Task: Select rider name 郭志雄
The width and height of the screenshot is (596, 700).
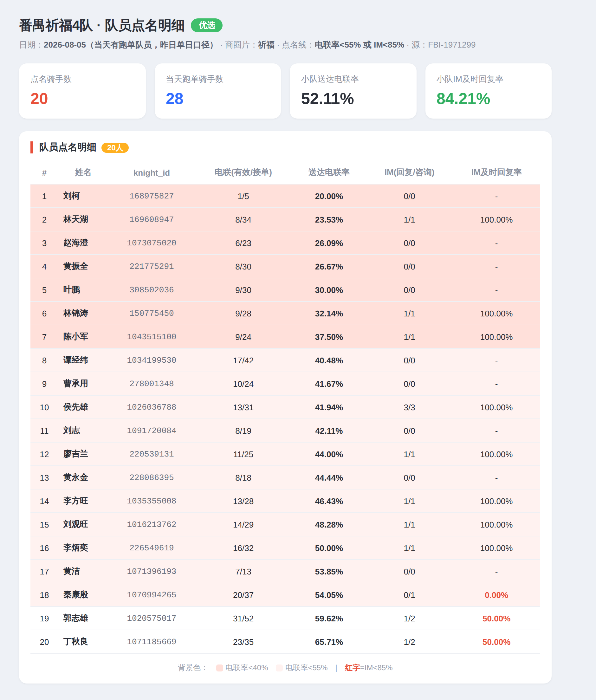Action: (76, 619)
